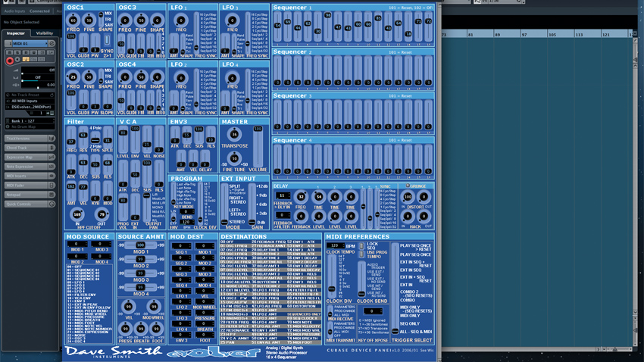Image resolution: width=644 pixels, height=362 pixels.
Task: Click the OSC2 FINE knob
Action: pos(89,77)
